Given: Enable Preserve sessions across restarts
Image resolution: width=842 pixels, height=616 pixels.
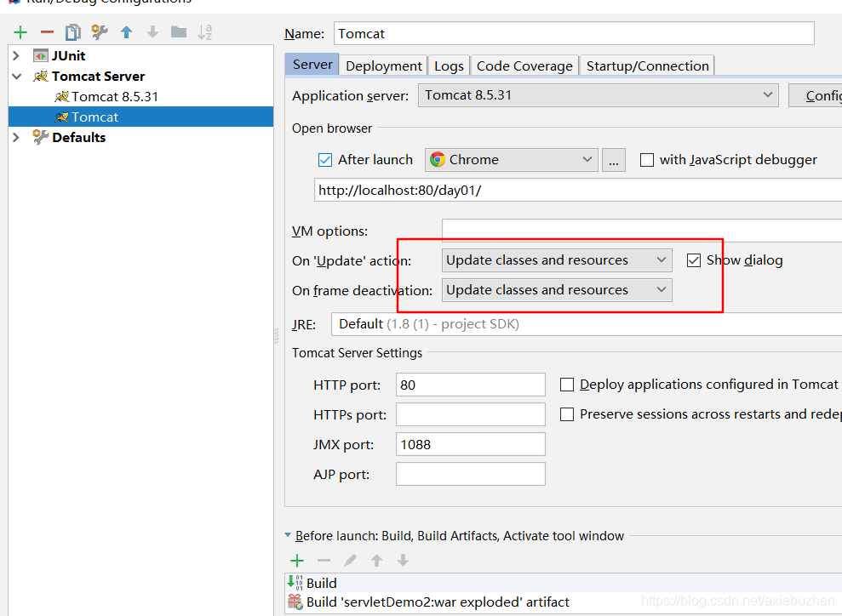Looking at the screenshot, I should click(x=566, y=414).
